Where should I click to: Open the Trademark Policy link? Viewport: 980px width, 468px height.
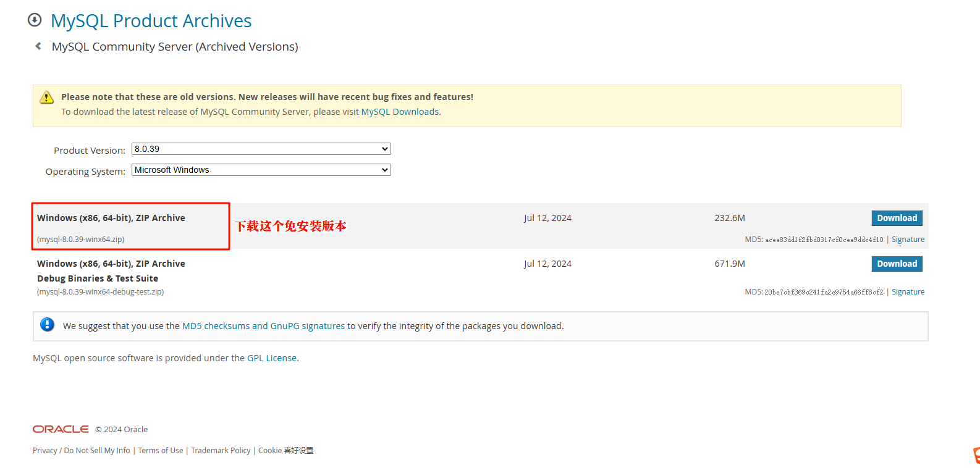tap(221, 451)
